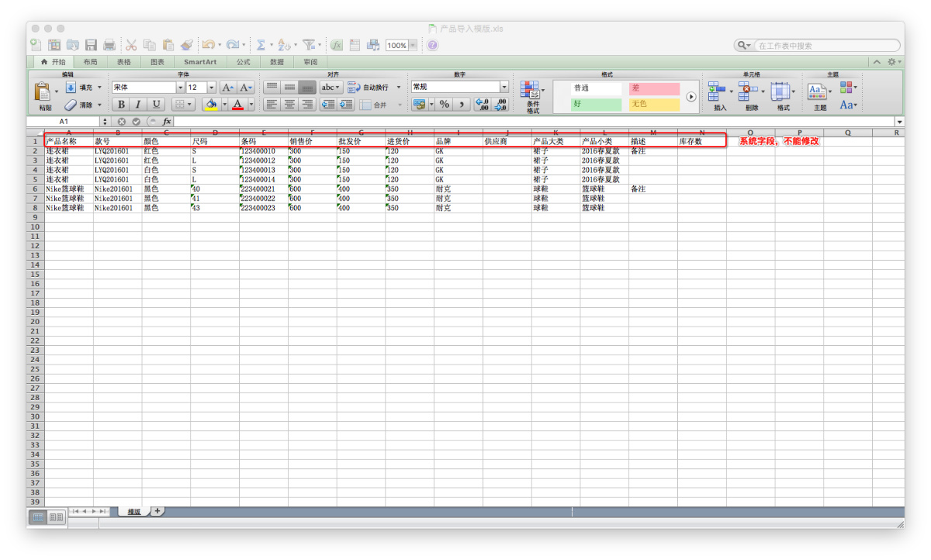931x560 pixels.
Task: Open the number format dropdown 常规
Action: pos(504,88)
